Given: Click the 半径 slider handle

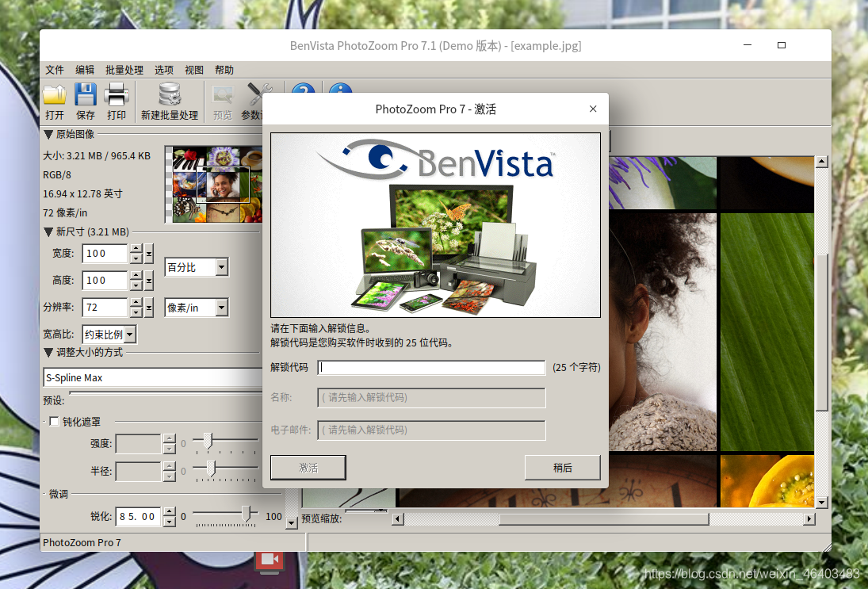Looking at the screenshot, I should 211,469.
